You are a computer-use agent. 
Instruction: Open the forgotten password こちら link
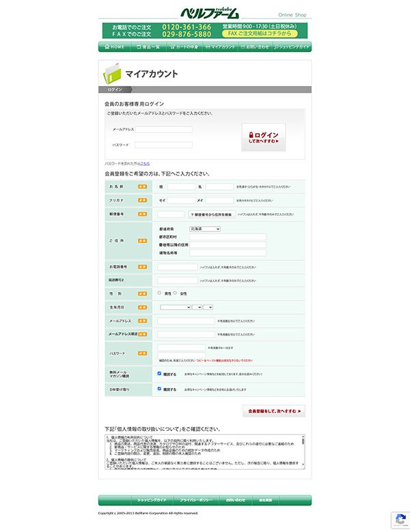point(145,163)
